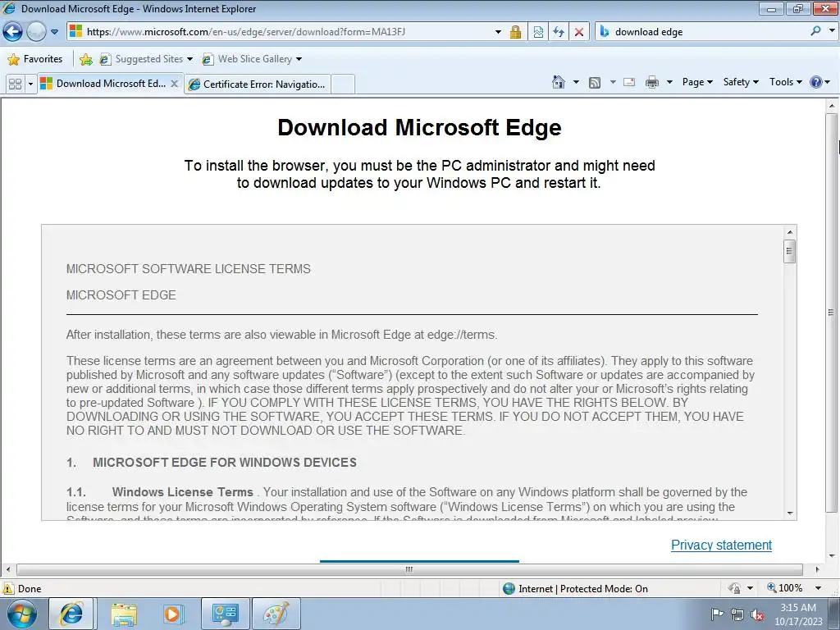Click the page vertical scrollbar thumb
The width and height of the screenshot is (840, 630).
pyautogui.click(x=832, y=312)
